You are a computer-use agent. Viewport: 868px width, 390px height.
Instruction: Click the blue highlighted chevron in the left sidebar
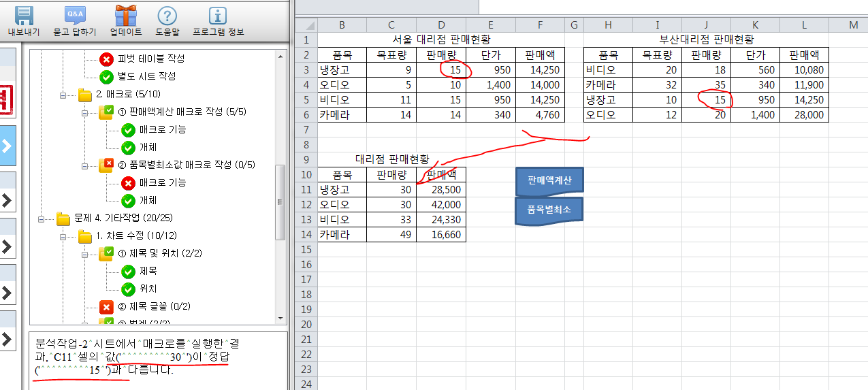pos(7,146)
